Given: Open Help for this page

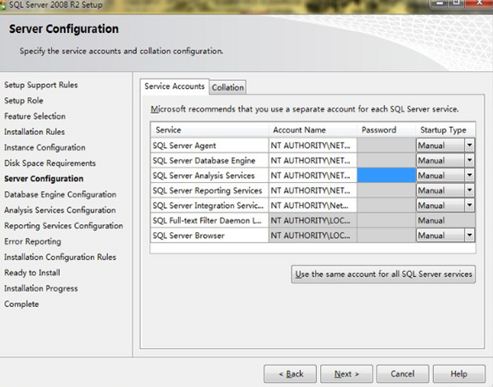Looking at the screenshot, I should point(459,374).
